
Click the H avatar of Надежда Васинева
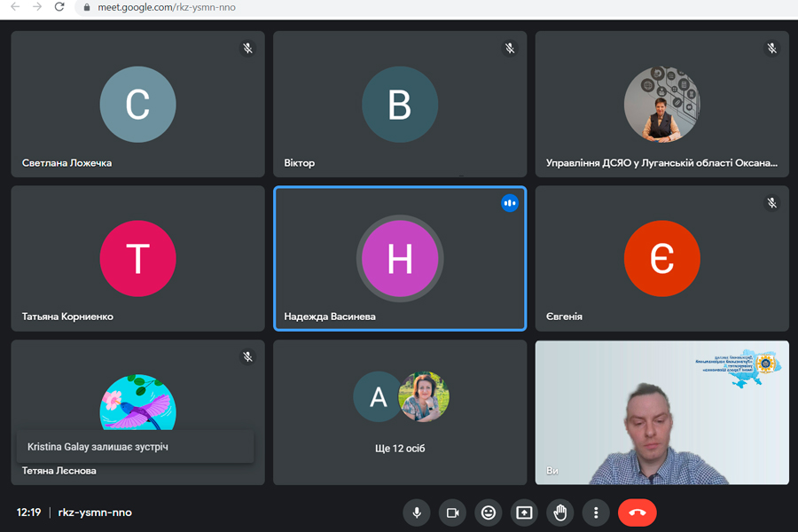point(400,259)
